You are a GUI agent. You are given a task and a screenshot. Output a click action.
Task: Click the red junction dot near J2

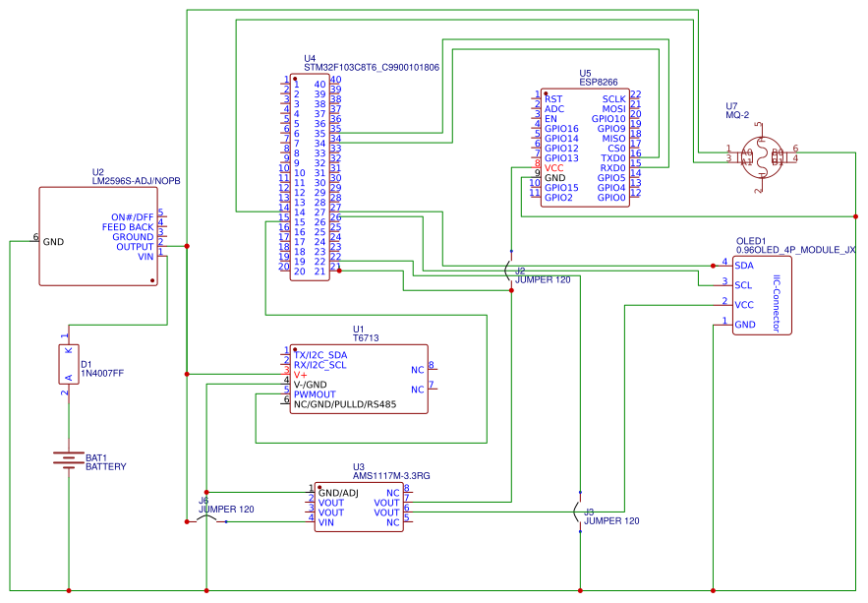click(511, 290)
